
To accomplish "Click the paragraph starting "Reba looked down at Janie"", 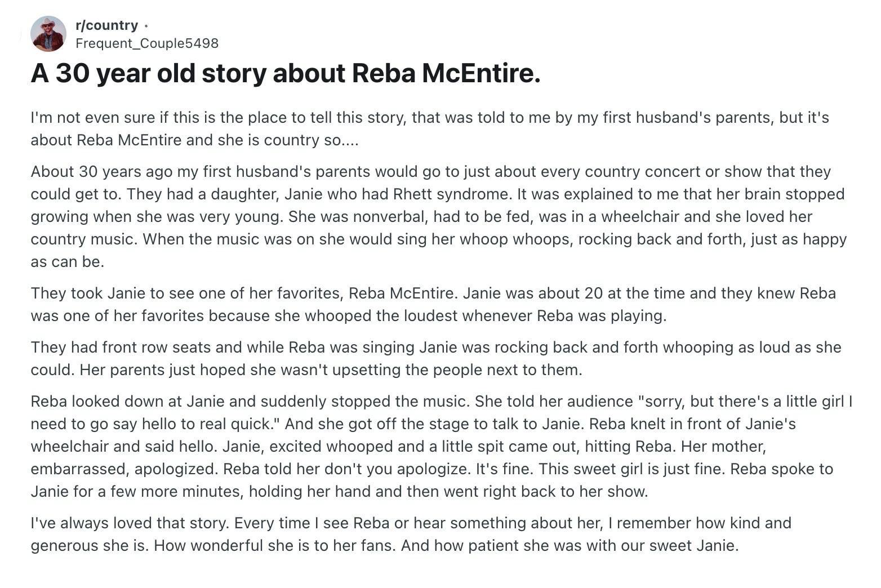I will click(x=440, y=446).
